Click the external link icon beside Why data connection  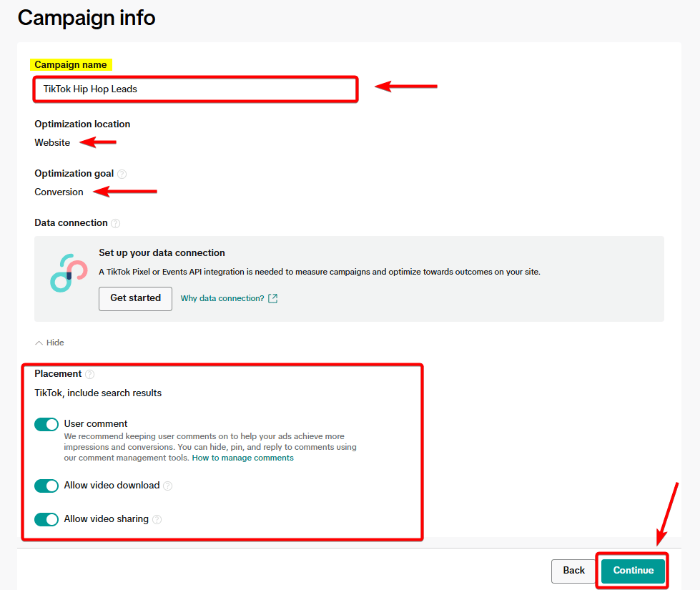pyautogui.click(x=272, y=298)
